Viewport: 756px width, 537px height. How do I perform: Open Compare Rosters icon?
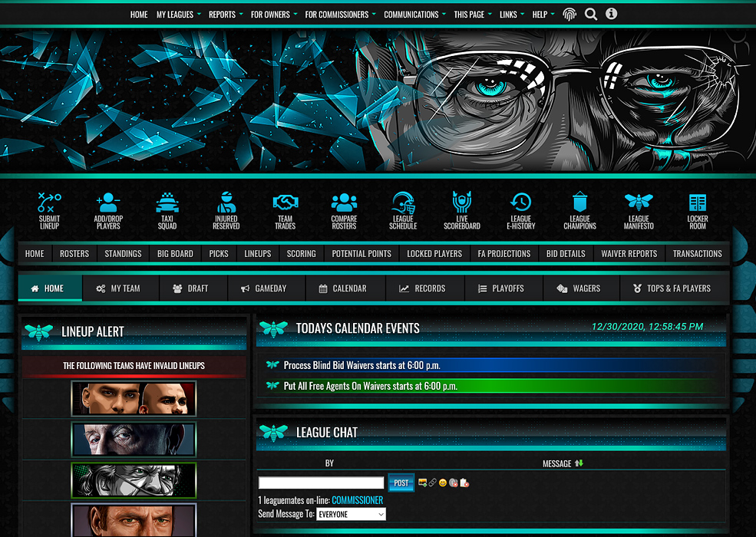(x=344, y=211)
